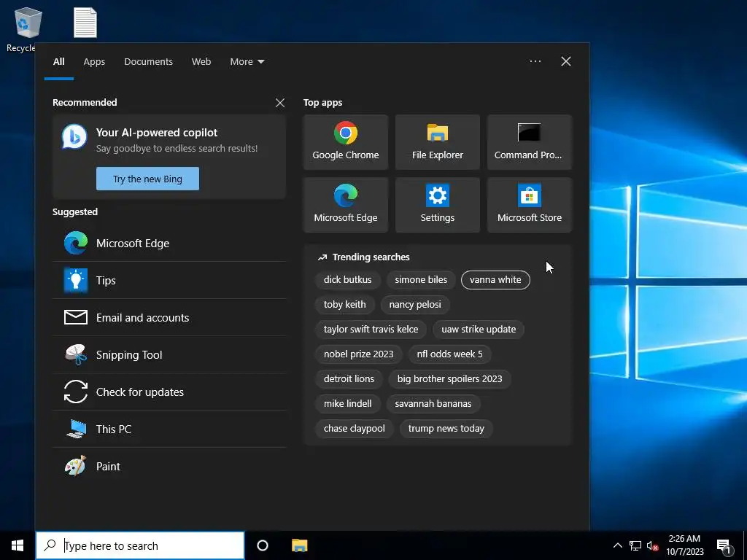The height and width of the screenshot is (560, 747).
Task: Open Microsoft Store tile in Top apps
Action: 530,205
